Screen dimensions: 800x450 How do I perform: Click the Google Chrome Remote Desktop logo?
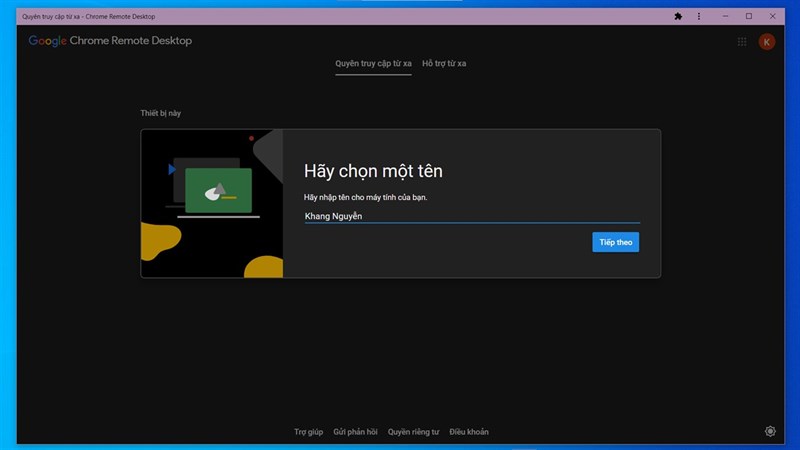110,41
